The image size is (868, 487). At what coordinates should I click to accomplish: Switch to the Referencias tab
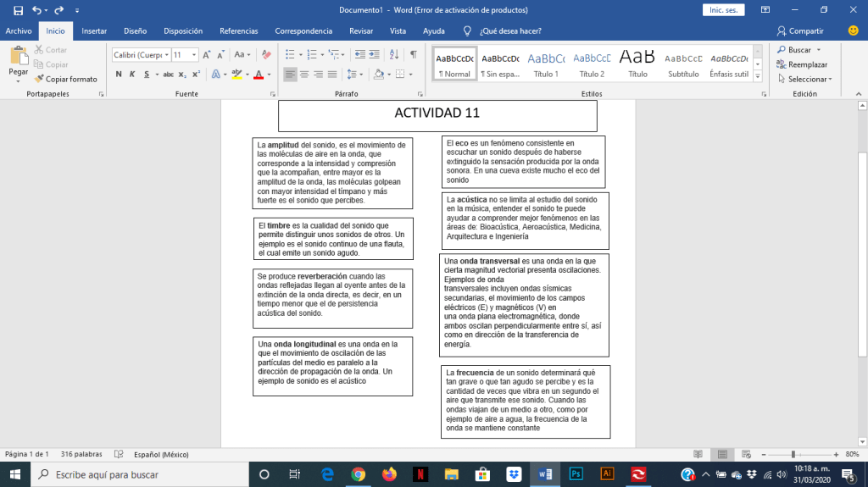[239, 30]
